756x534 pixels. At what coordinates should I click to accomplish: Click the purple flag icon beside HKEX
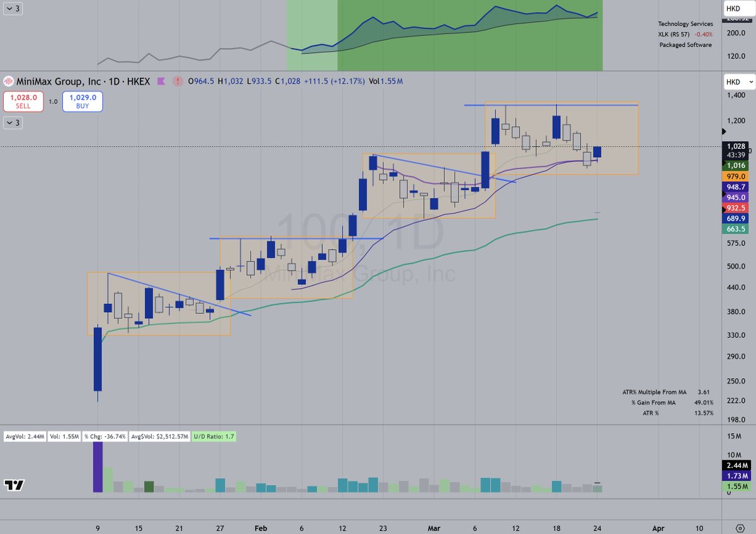tap(161, 81)
